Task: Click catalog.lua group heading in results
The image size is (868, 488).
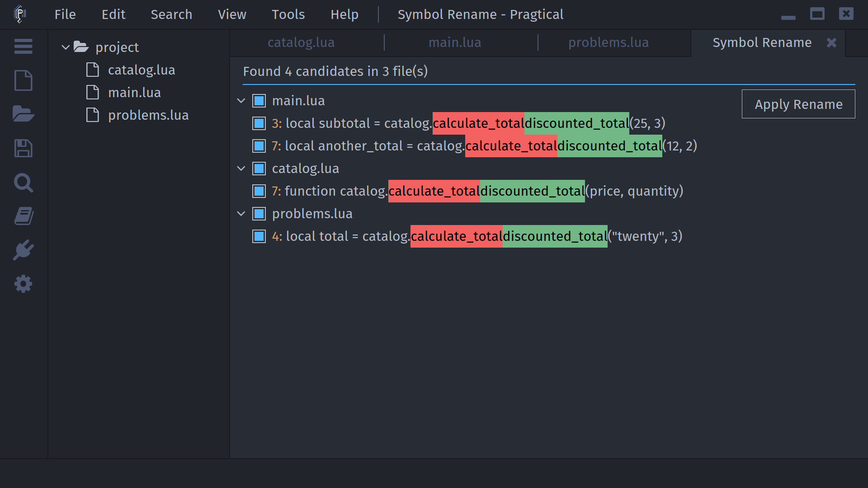Action: click(x=306, y=168)
